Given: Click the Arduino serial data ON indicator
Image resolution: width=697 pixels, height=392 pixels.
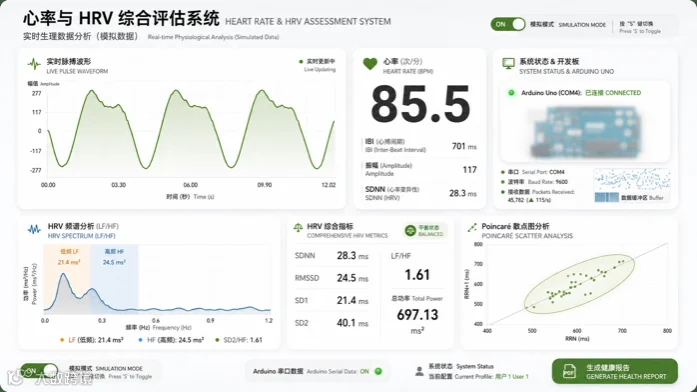Looking at the screenshot, I should [x=378, y=371].
